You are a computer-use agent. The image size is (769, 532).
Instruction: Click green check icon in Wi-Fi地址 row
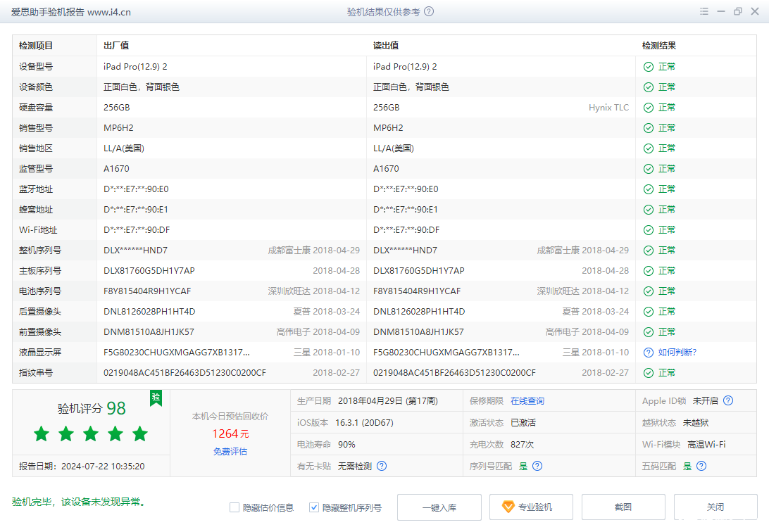click(649, 229)
